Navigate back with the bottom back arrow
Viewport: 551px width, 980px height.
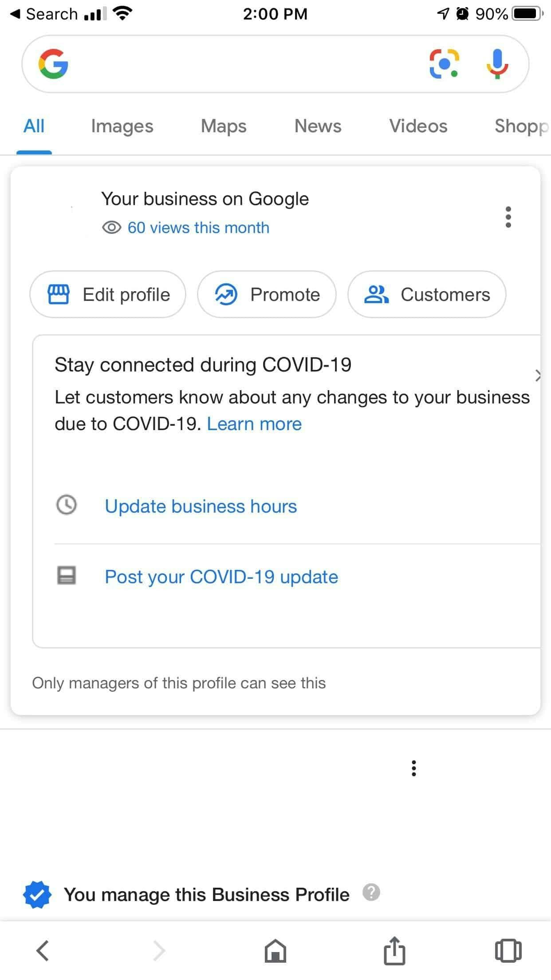pyautogui.click(x=43, y=951)
